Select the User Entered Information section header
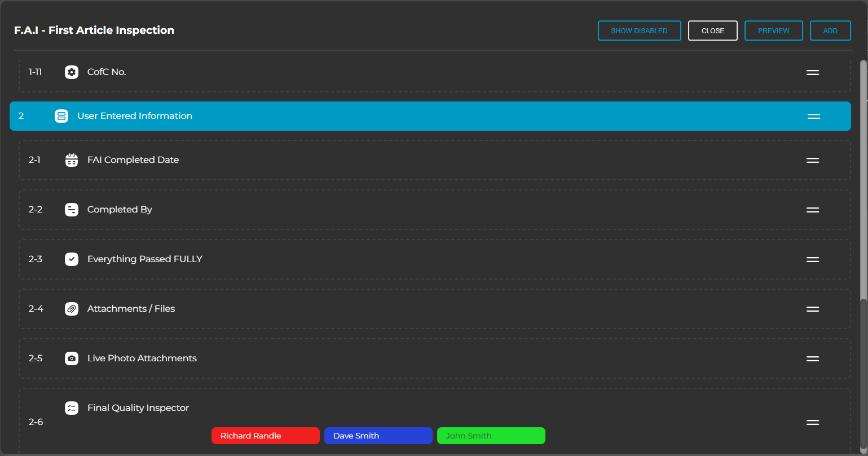This screenshot has width=868, height=456. tap(430, 116)
